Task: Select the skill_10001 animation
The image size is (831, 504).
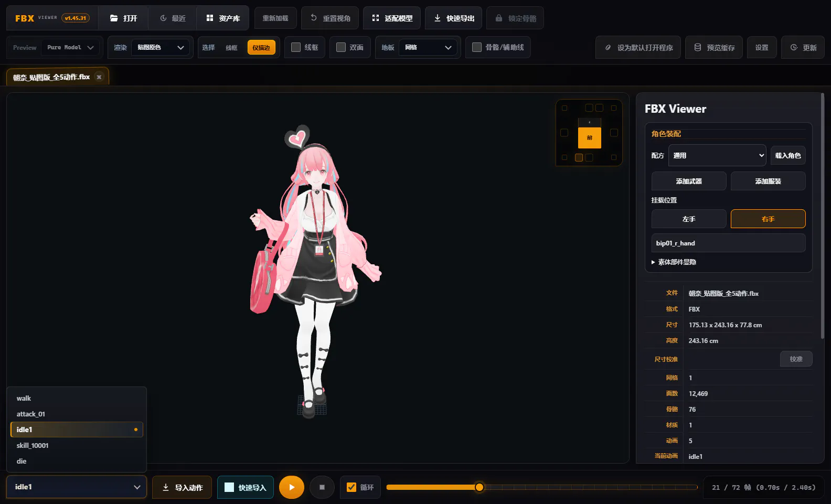Action: coord(77,446)
